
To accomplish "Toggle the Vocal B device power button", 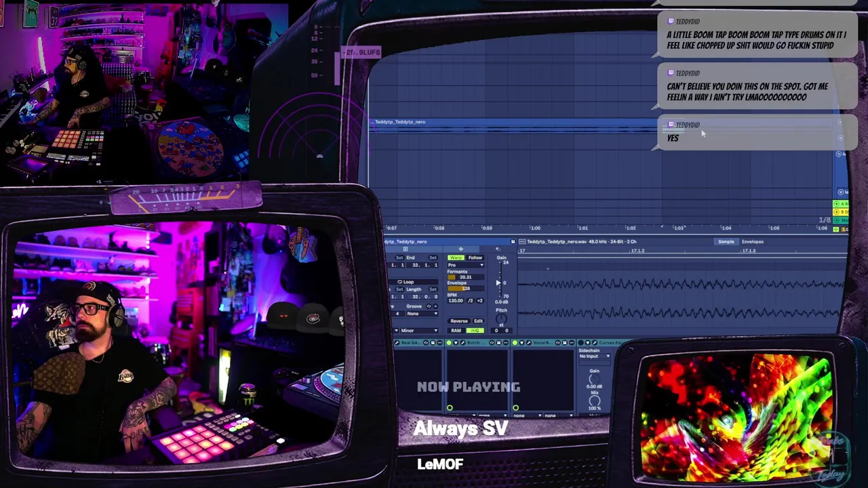I will click(x=515, y=343).
